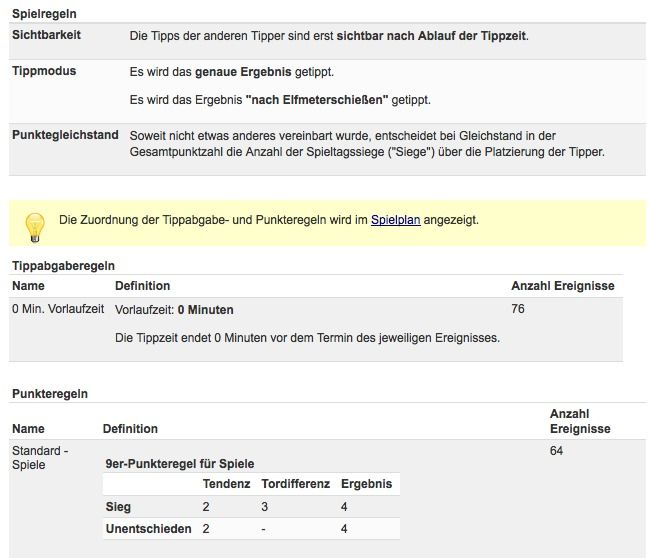Click the value 76 in Anzahl Ereignisse

[x=517, y=309]
